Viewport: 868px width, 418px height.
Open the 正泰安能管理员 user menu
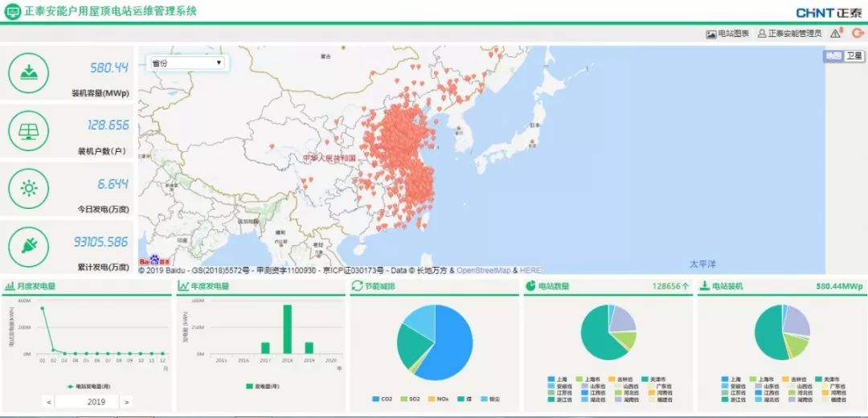[x=789, y=34]
